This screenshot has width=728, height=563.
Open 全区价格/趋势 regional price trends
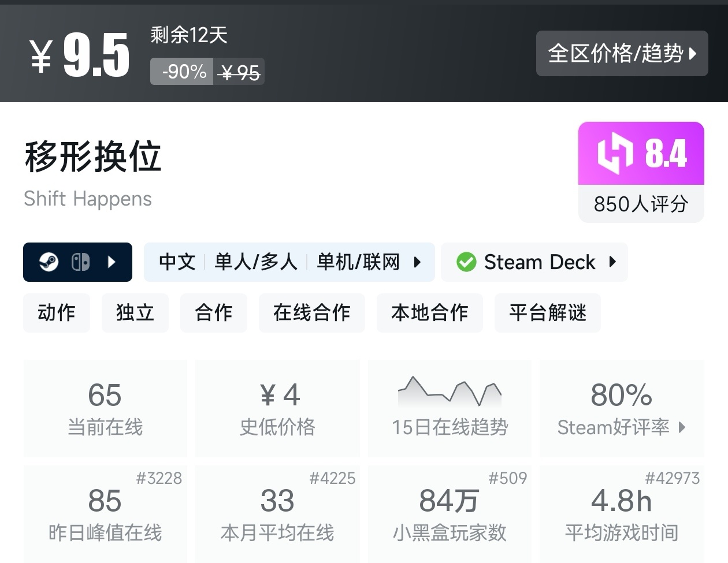622,54
